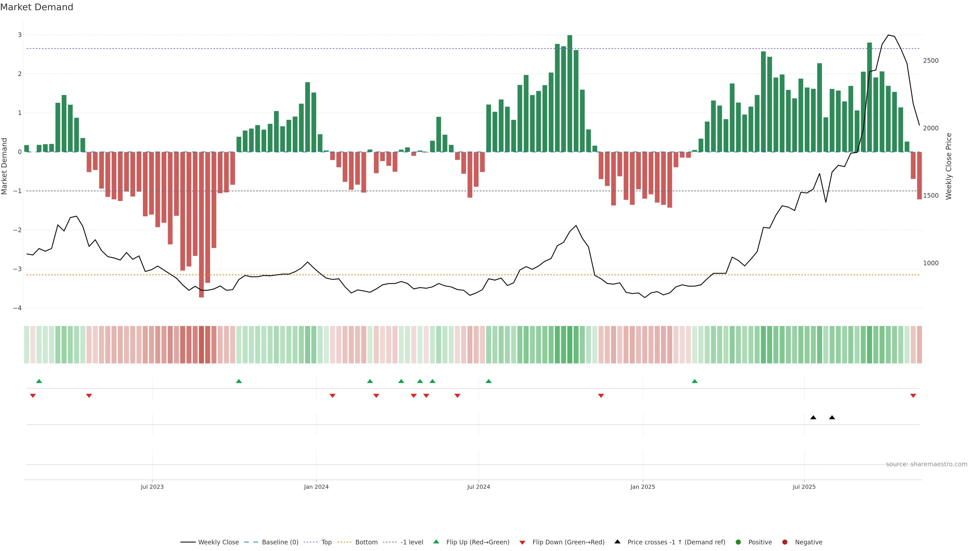
Task: Click the Flip Down red triangle legend icon
Action: 522,542
